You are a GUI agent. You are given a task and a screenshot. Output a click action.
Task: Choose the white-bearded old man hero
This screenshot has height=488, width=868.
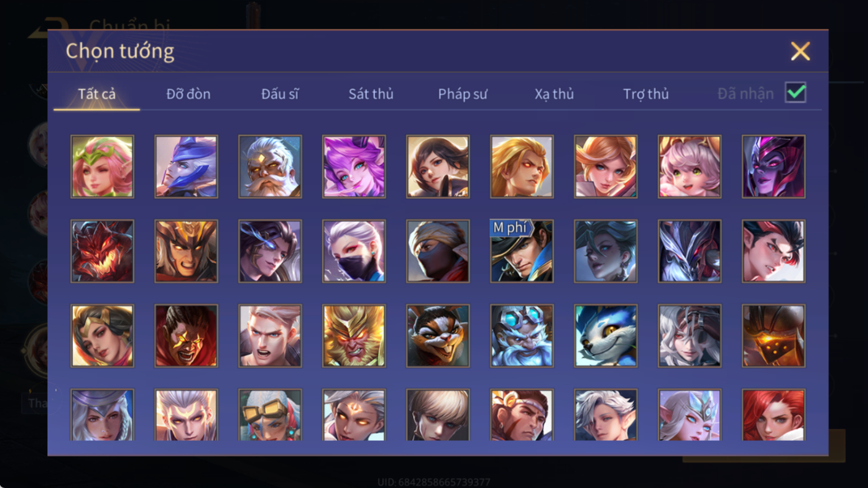point(270,167)
